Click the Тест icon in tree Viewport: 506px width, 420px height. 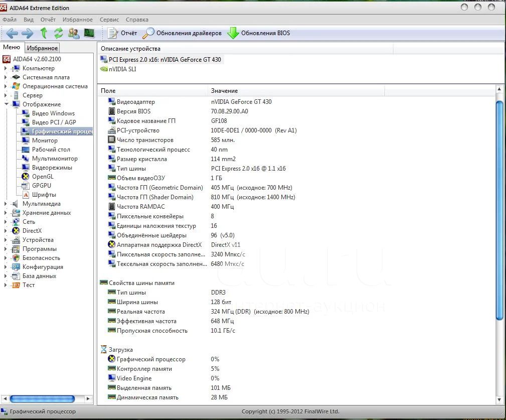tap(16, 285)
